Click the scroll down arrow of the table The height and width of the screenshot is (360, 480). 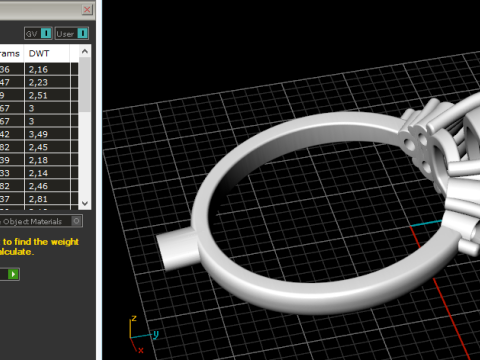(85, 203)
